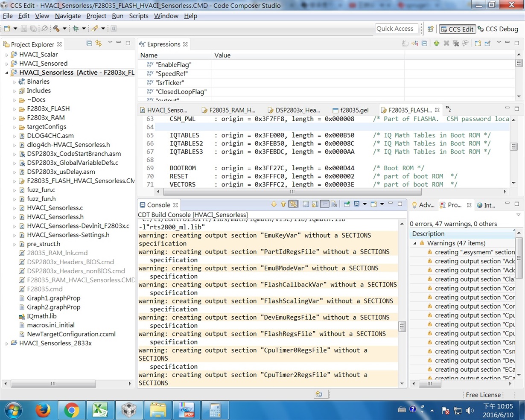Toggle Link with Editor in Project Explorer
Viewport: 525px width, 420px height.
click(99, 44)
